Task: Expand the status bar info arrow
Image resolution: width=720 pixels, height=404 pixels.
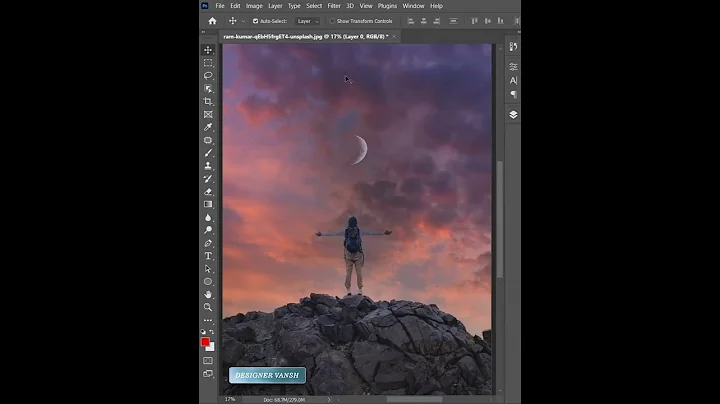Action: (329, 399)
